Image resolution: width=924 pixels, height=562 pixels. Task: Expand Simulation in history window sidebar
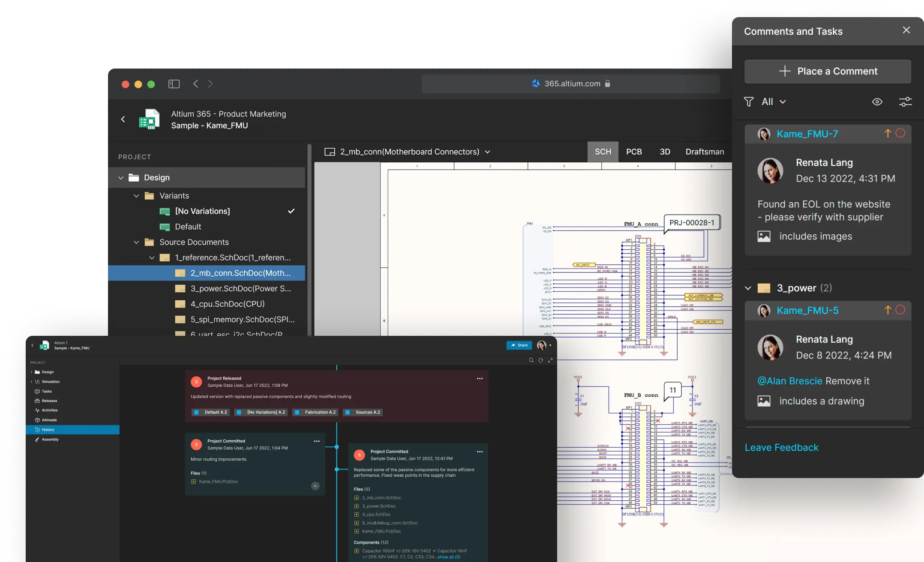(31, 382)
